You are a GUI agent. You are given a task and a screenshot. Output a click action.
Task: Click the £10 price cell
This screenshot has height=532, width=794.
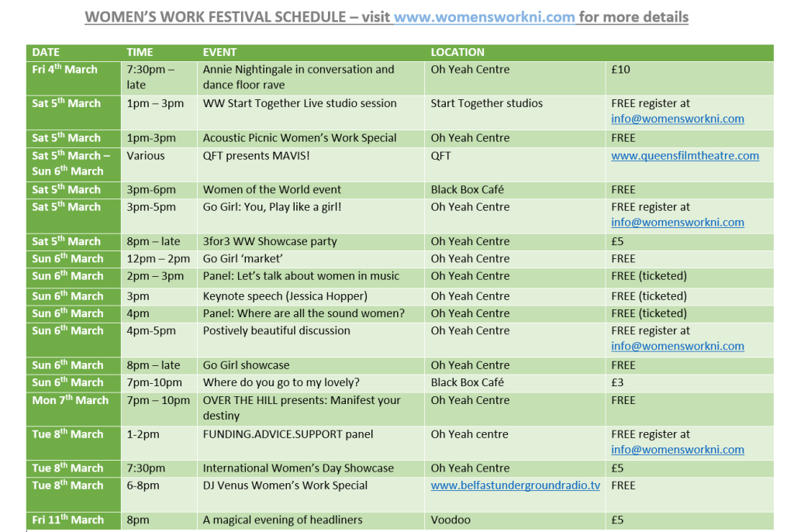(x=689, y=78)
